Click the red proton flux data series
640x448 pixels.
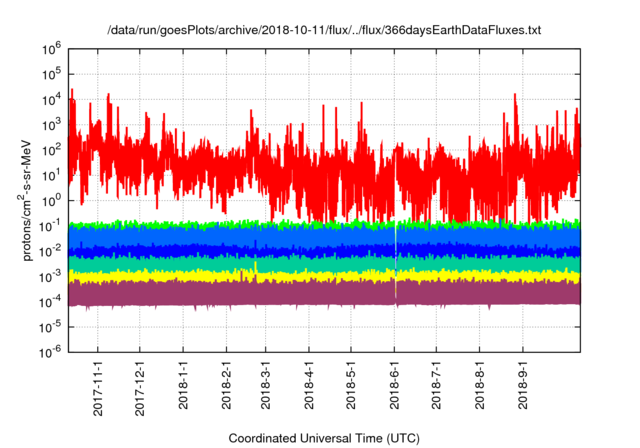click(324, 163)
